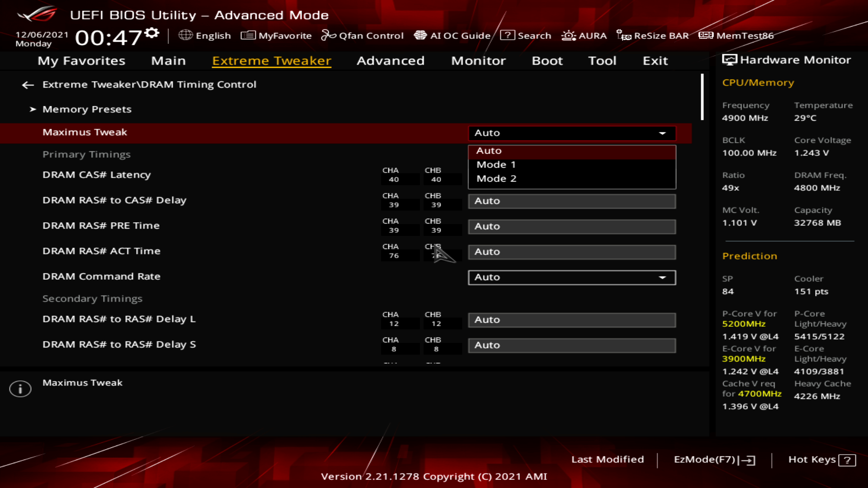Viewport: 868px width, 488px height.
Task: Switch to the Monitor tab
Action: tap(478, 61)
